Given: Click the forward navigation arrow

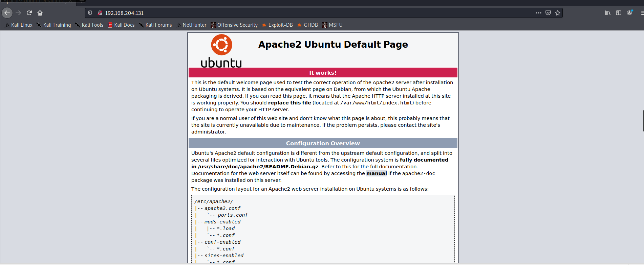Looking at the screenshot, I should tap(18, 13).
